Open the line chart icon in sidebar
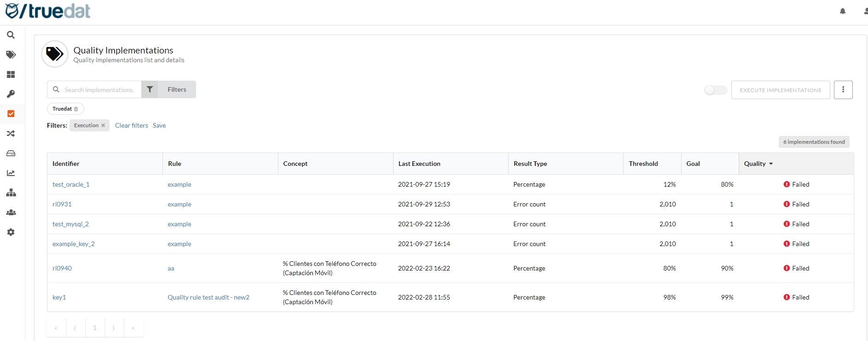Image resolution: width=868 pixels, height=341 pixels. (11, 173)
